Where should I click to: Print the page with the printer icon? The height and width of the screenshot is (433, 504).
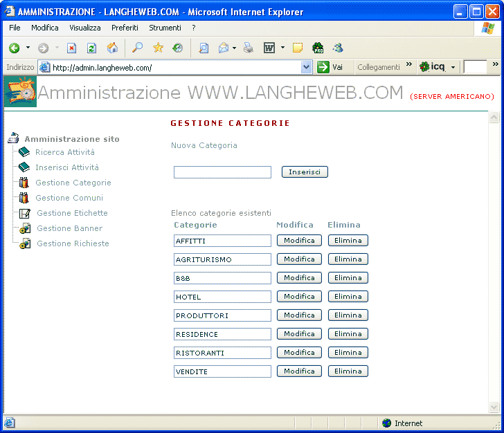click(x=248, y=48)
